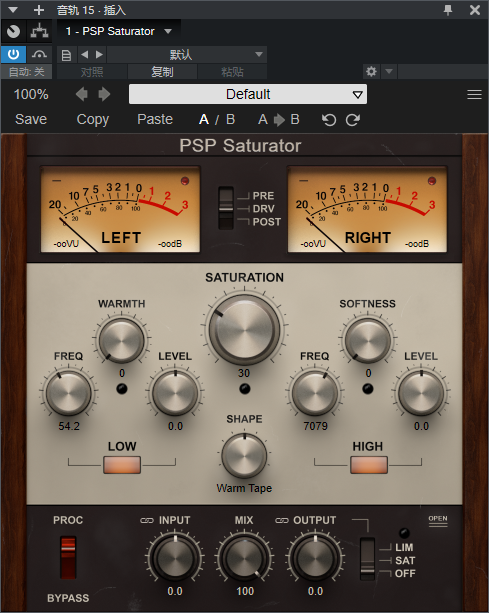Reset LEFT meter clip LED
This screenshot has height=613, width=489.
[x=184, y=181]
